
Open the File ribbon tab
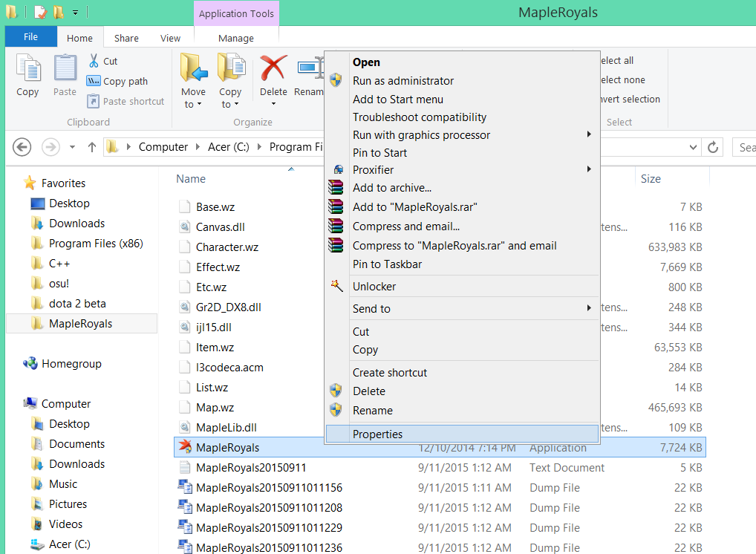coord(31,36)
